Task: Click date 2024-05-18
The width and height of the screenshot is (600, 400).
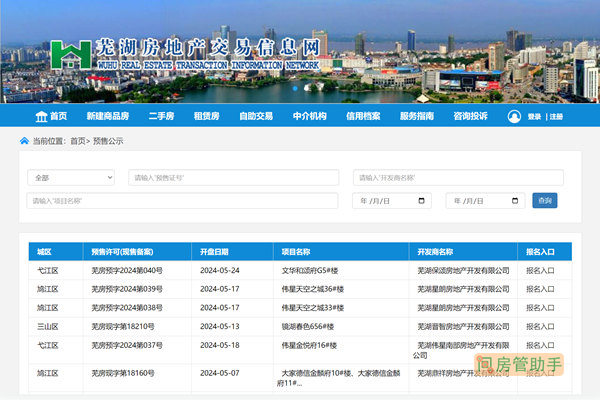Action: point(220,345)
